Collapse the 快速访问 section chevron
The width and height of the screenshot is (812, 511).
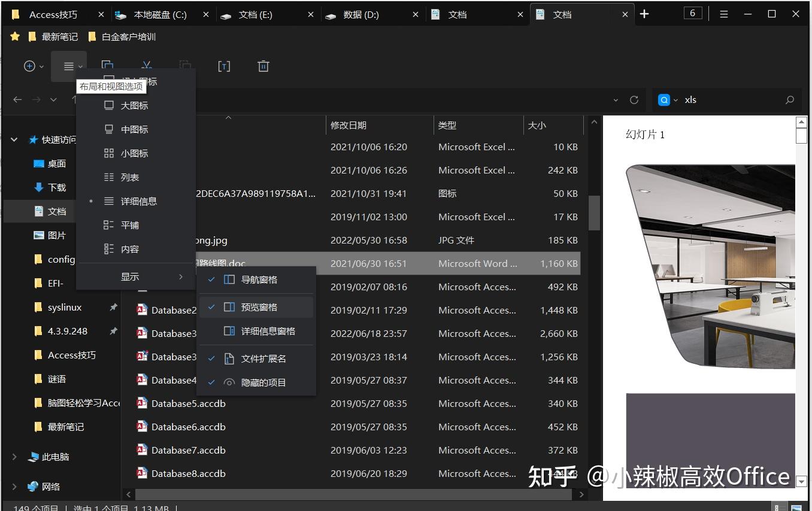[14, 139]
